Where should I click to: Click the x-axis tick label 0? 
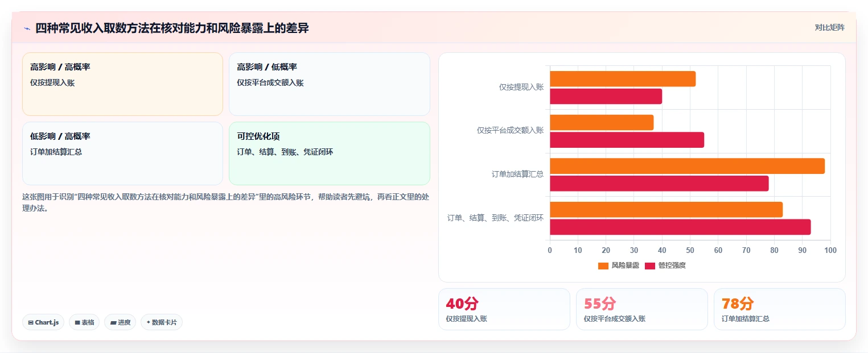pyautogui.click(x=550, y=250)
